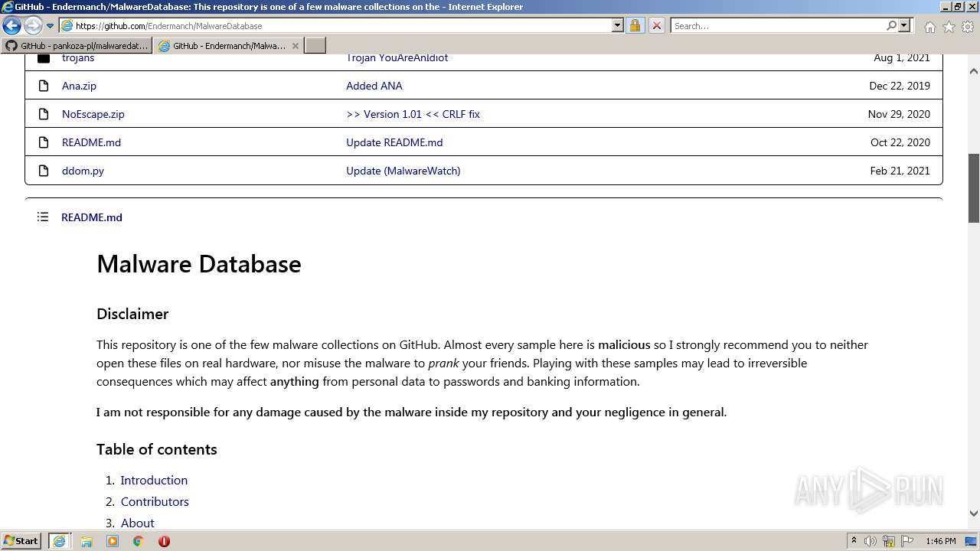Open Favorites star icon
This screenshot has height=551, width=980.
[949, 27]
